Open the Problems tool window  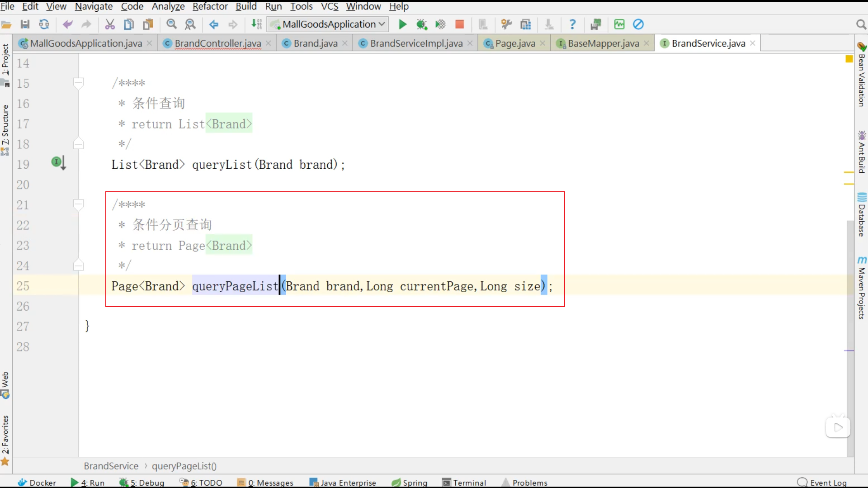point(525,483)
